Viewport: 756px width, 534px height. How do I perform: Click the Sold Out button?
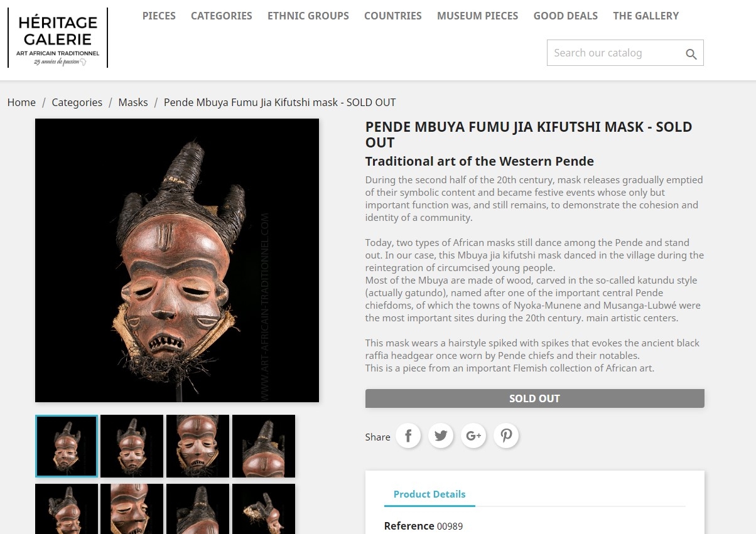pos(535,398)
